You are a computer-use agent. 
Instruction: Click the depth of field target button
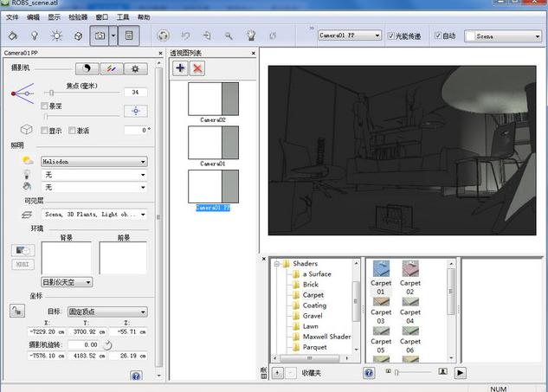tap(136, 111)
